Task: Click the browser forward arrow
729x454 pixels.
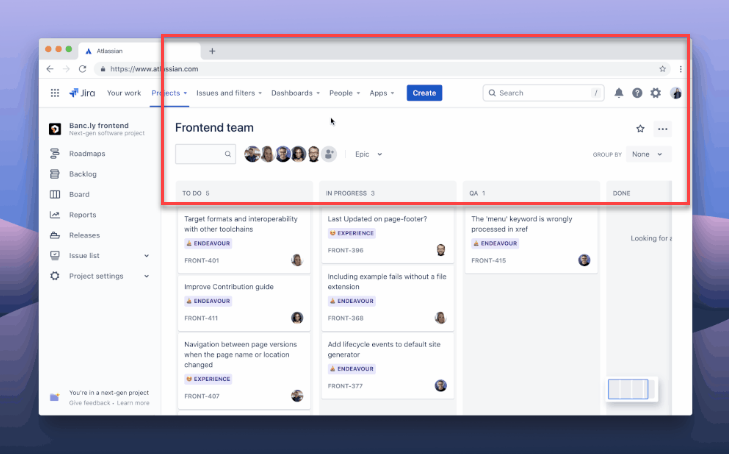Action: (x=66, y=69)
